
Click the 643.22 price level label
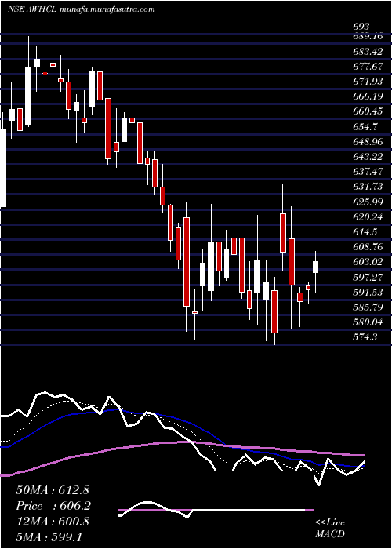pyautogui.click(x=368, y=157)
